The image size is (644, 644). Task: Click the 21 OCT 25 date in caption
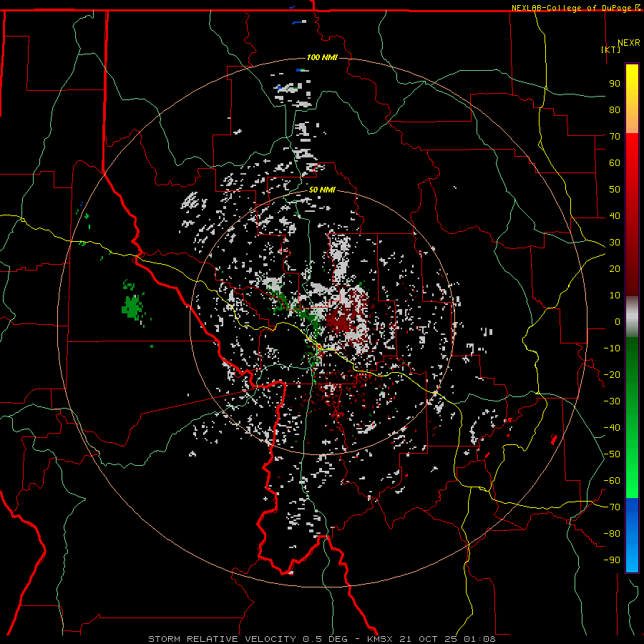pos(429,639)
